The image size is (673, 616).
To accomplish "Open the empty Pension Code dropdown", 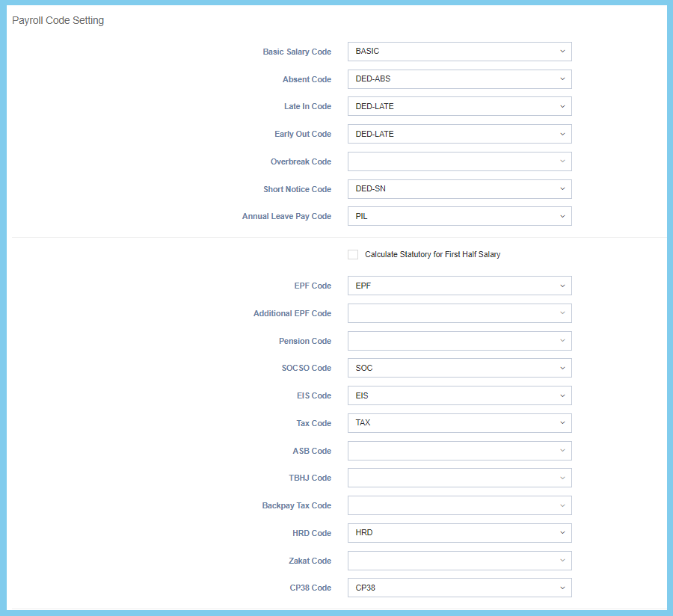I will [x=459, y=341].
